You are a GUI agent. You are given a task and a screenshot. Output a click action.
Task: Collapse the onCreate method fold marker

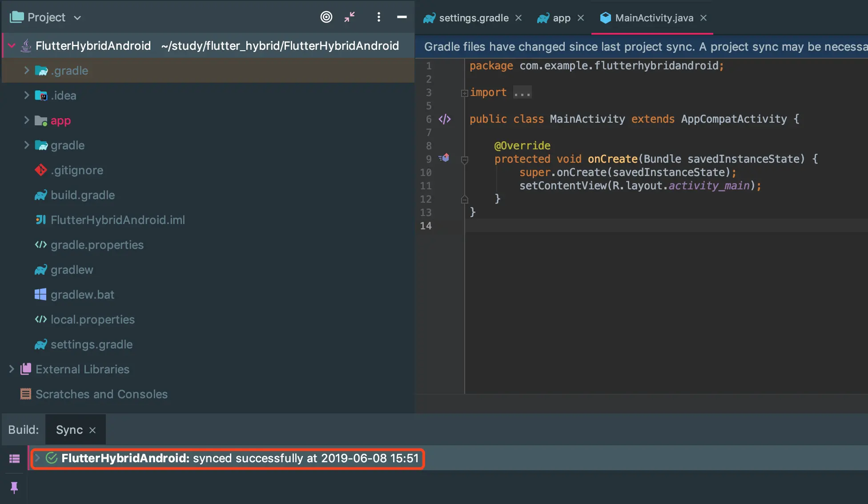click(465, 160)
